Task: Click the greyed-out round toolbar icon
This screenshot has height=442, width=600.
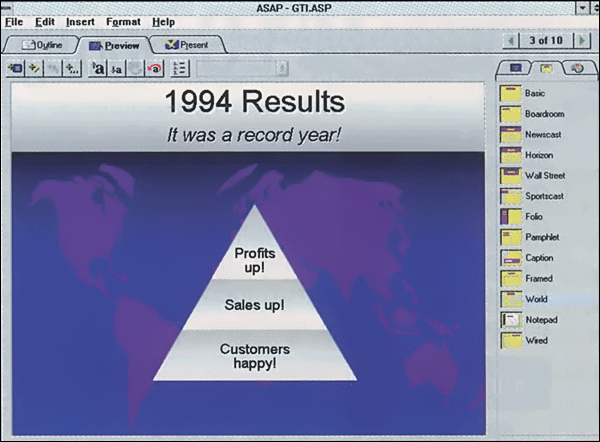Action: pyautogui.click(x=135, y=69)
